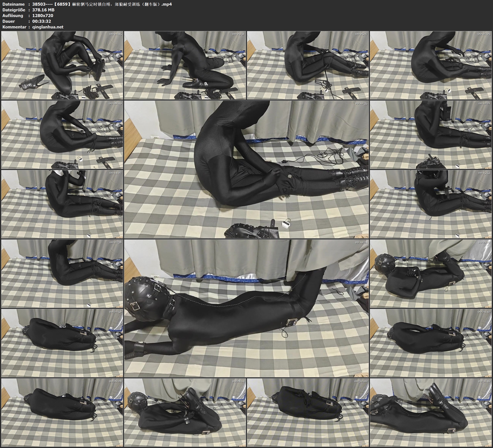Click the thumbnail timestamped 00:21:10
The width and height of the screenshot is (493, 448).
(x=431, y=273)
